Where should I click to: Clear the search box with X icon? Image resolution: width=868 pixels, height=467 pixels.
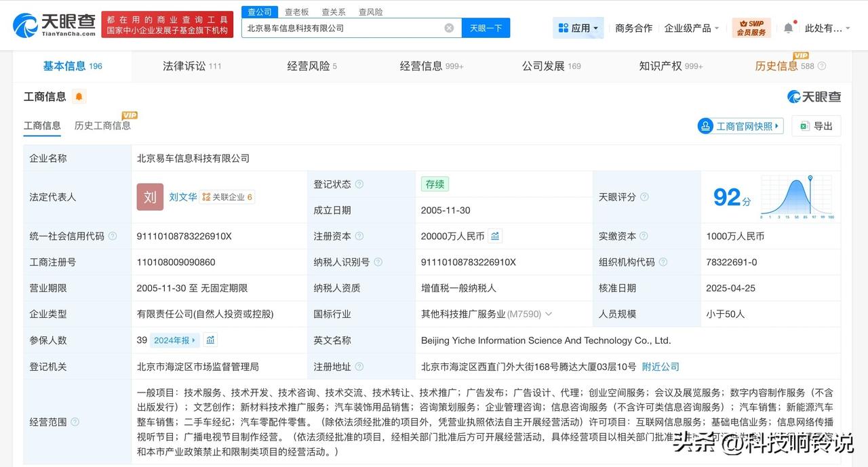coord(449,28)
